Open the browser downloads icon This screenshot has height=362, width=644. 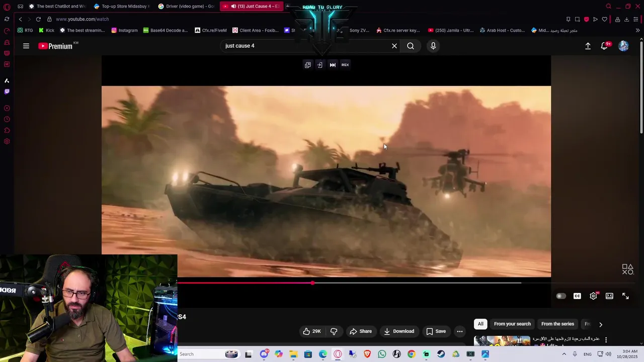tap(626, 19)
